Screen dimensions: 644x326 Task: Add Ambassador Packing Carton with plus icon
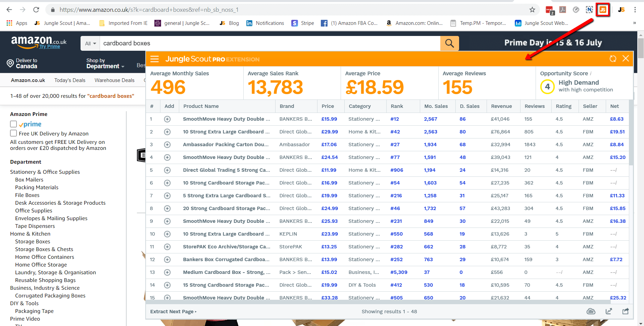click(x=167, y=145)
